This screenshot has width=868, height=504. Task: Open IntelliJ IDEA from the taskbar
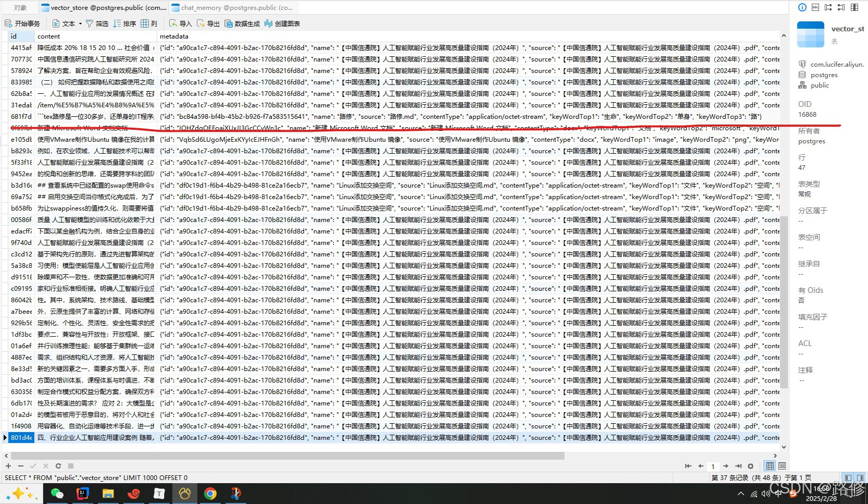point(82,494)
